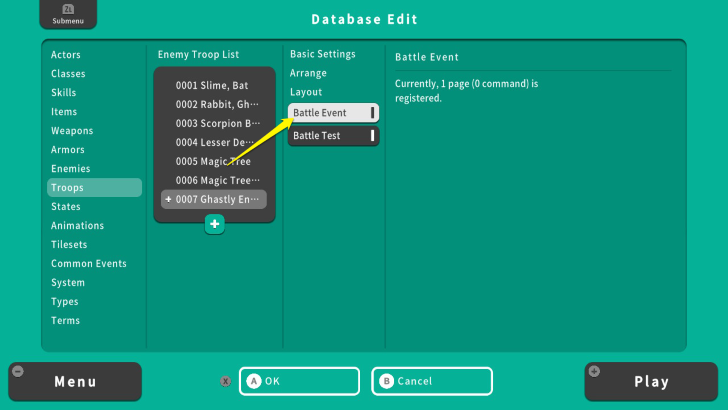Select troop 0001 Slime, Bat
Viewport: 728px width, 410px height.
point(214,85)
